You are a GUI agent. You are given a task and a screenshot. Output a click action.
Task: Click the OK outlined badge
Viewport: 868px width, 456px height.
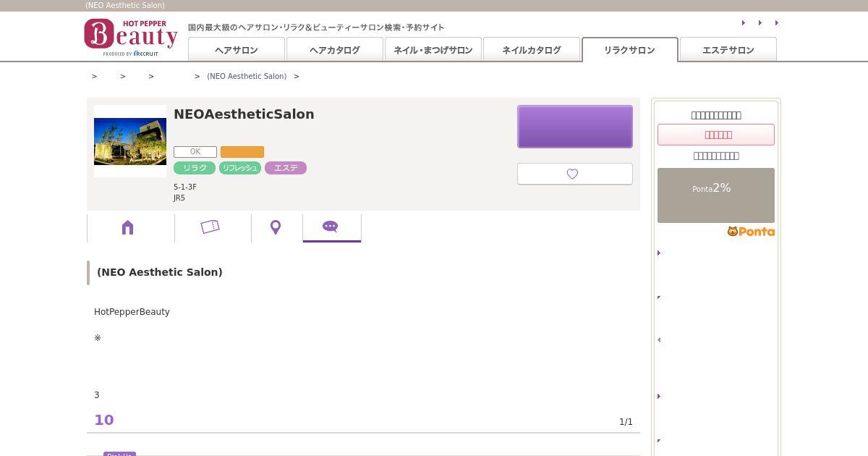(x=195, y=152)
